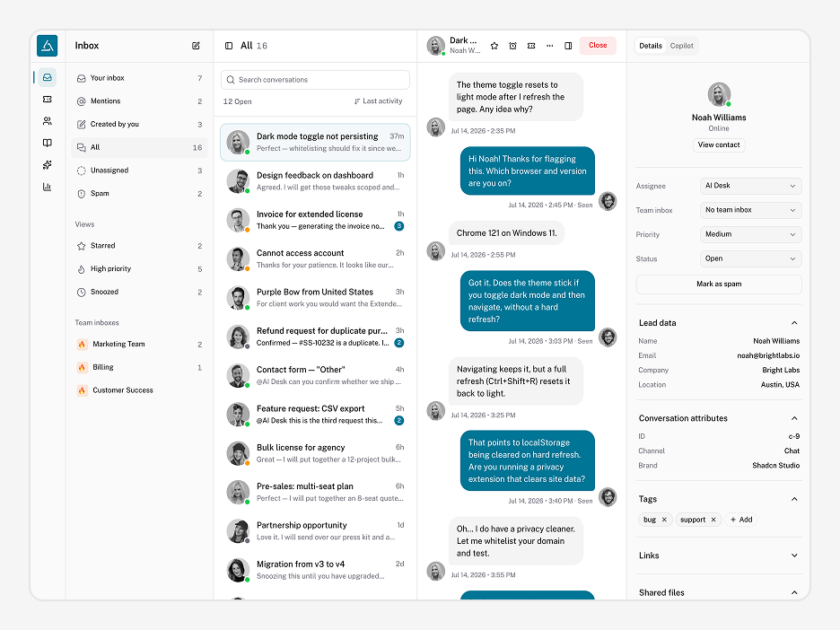Collapse the Tags section
Viewport: 840px width, 630px height.
794,499
